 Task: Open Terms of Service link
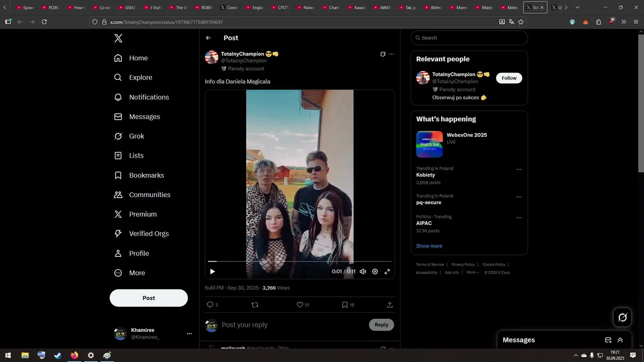[430, 264]
